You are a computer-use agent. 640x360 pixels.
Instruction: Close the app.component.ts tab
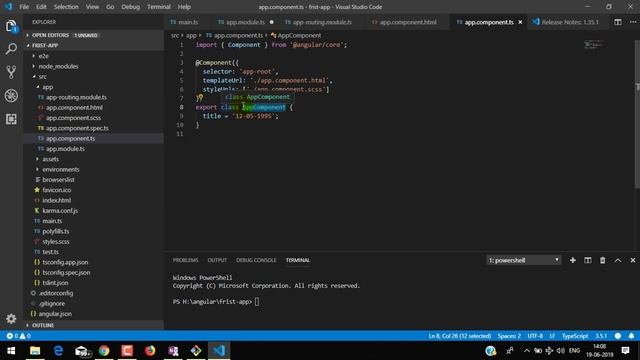(x=520, y=22)
